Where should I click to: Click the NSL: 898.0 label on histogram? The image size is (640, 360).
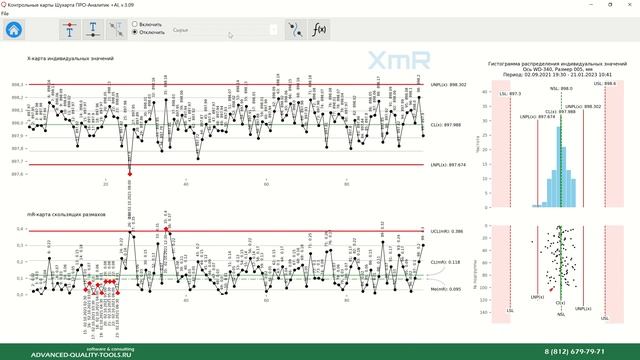[561, 89]
